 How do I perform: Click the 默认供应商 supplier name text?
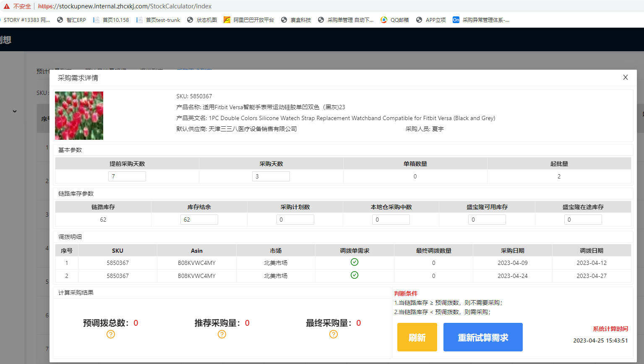click(x=253, y=129)
